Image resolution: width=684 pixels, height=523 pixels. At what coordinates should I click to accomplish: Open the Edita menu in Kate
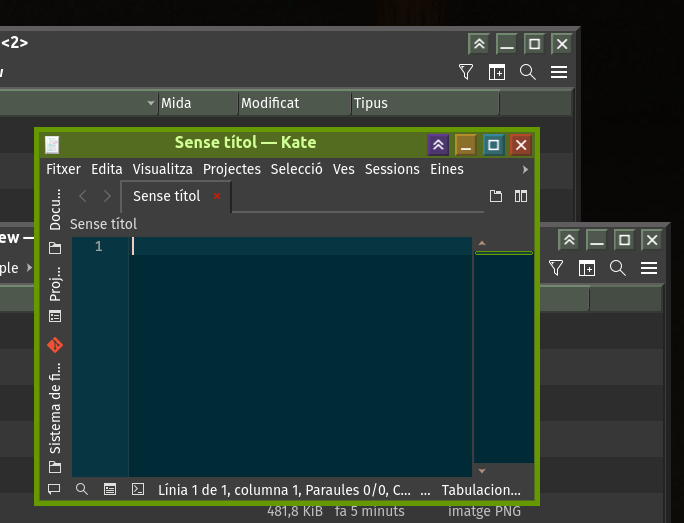point(106,169)
